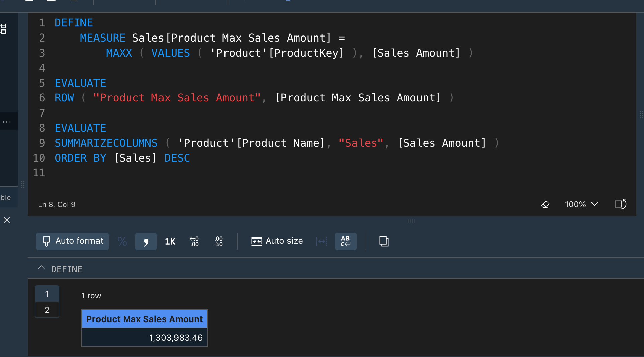Viewport: 644px width, 357px height.
Task: Select the 1K thousands abbreviation format
Action: point(170,241)
